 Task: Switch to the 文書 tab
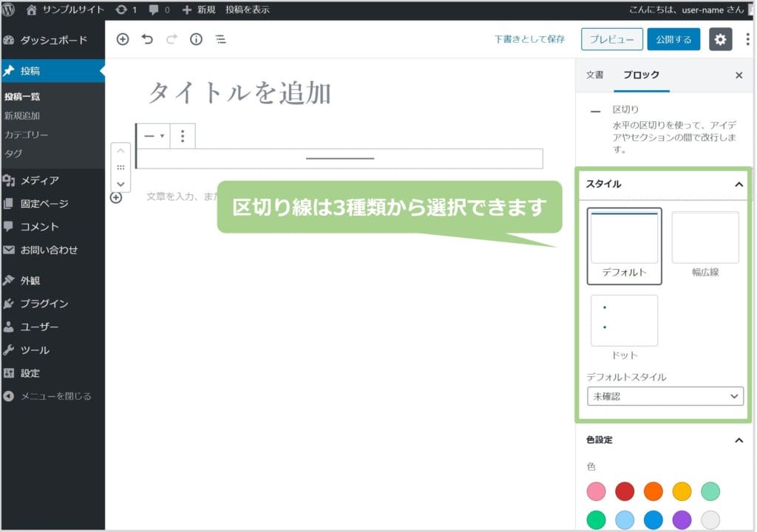(595, 75)
